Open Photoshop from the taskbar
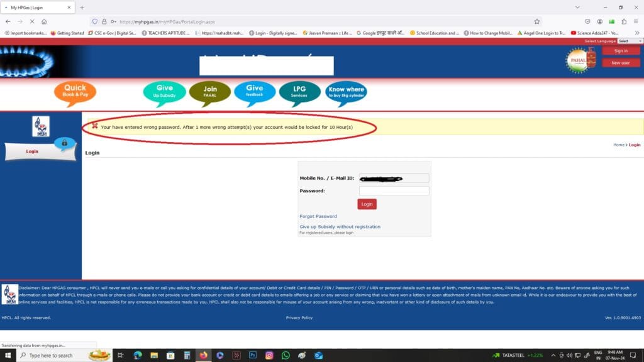The width and height of the screenshot is (644, 362). [253, 356]
